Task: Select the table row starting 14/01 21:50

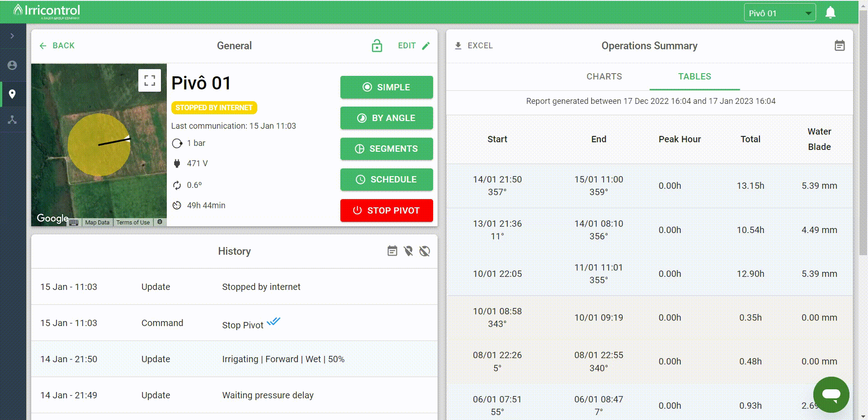Action: [650, 186]
